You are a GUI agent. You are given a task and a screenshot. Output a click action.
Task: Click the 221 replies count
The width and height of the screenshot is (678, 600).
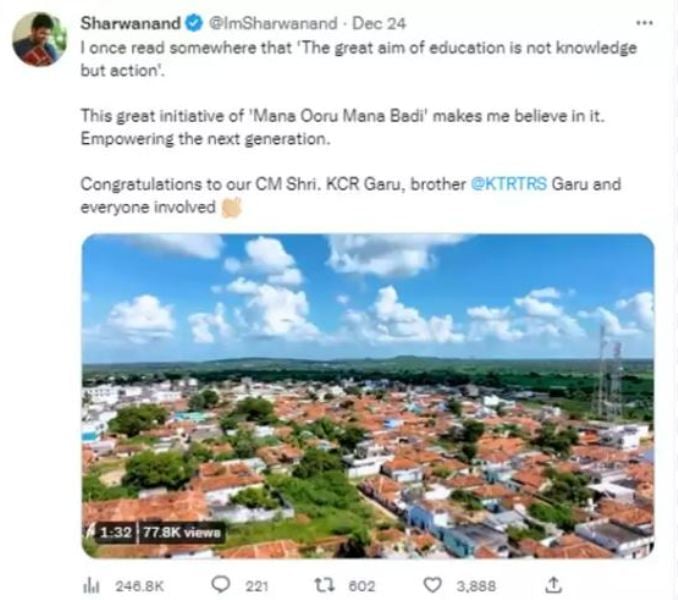click(x=256, y=585)
